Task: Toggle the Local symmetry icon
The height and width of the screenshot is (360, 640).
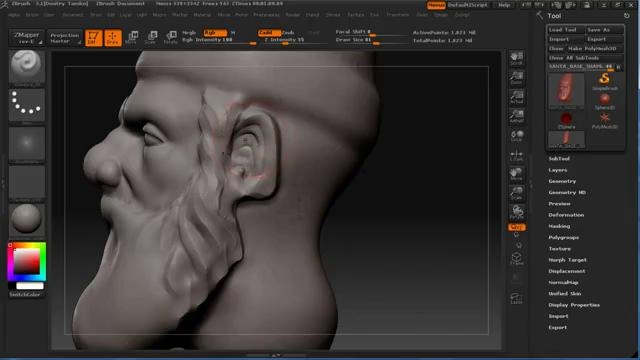Action: tap(516, 136)
